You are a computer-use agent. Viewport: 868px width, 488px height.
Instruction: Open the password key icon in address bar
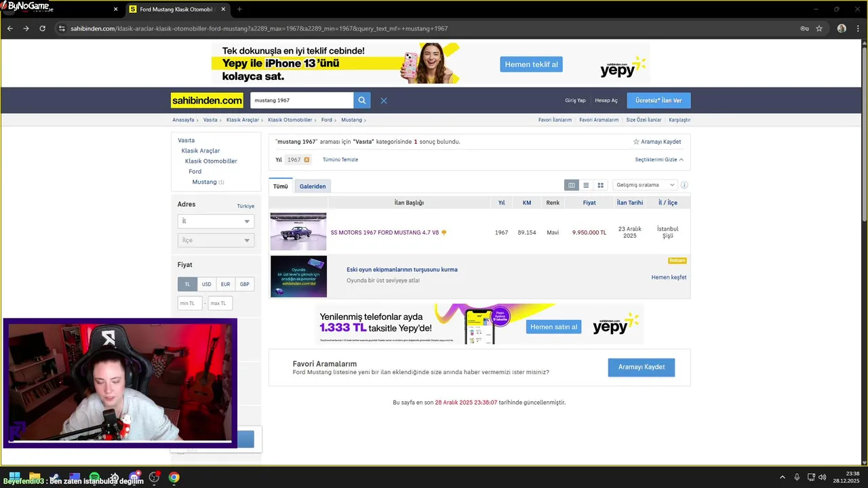[804, 28]
